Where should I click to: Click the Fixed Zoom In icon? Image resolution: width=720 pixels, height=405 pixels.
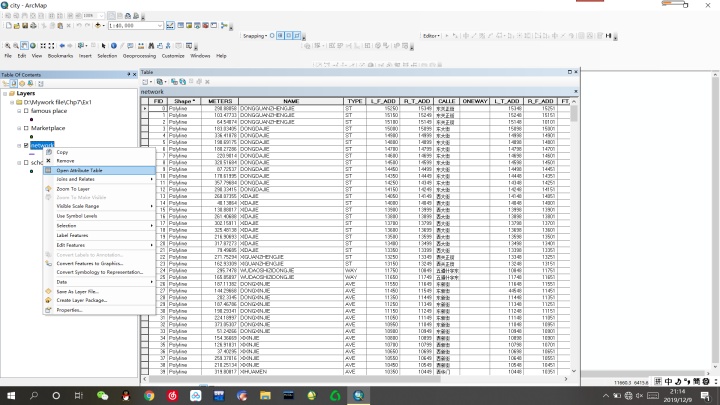point(43,46)
